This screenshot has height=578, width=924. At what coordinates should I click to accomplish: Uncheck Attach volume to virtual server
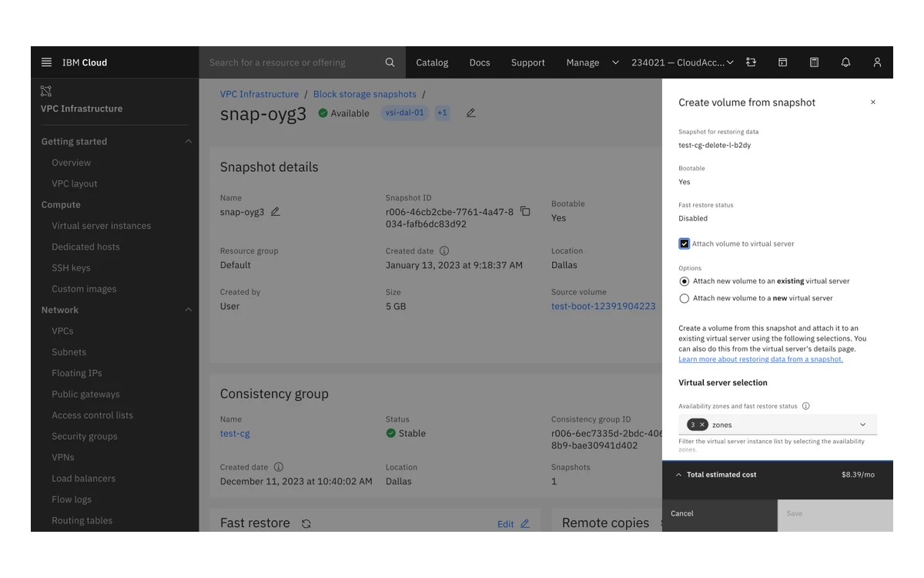pos(684,244)
